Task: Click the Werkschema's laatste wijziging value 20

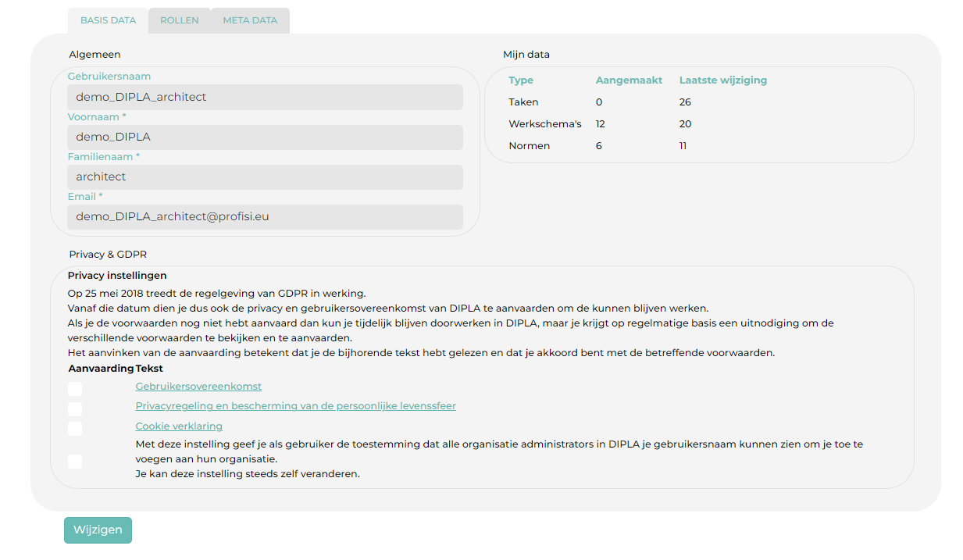Action: tap(686, 124)
